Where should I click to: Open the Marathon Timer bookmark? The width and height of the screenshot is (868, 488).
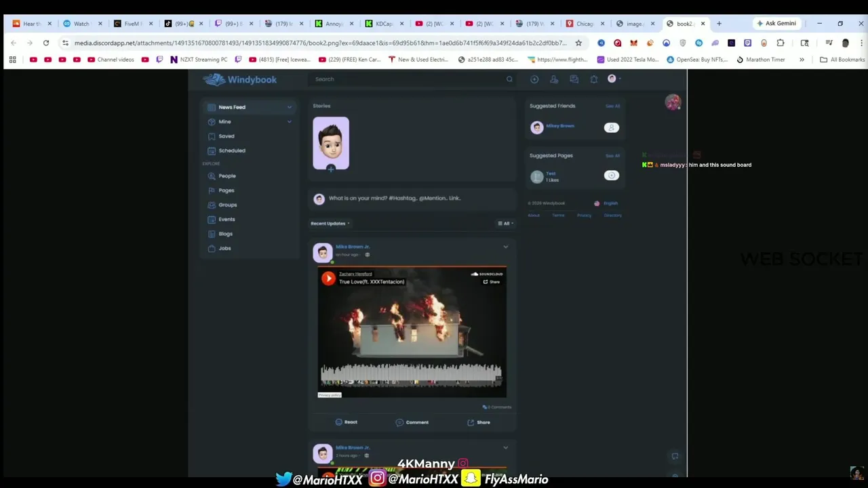[760, 60]
